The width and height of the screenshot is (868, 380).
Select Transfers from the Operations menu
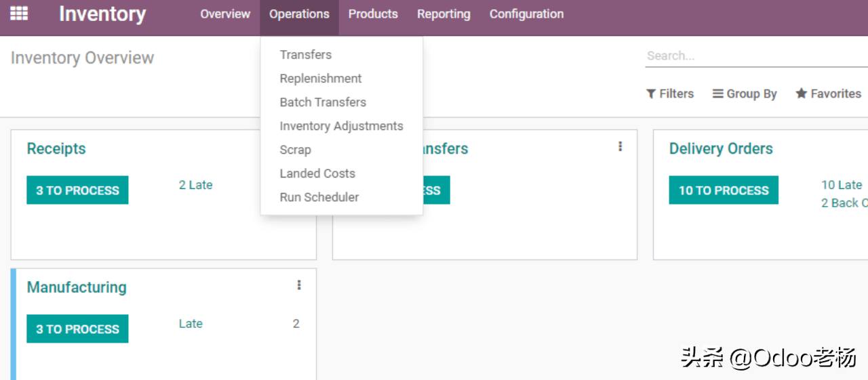pyautogui.click(x=306, y=55)
